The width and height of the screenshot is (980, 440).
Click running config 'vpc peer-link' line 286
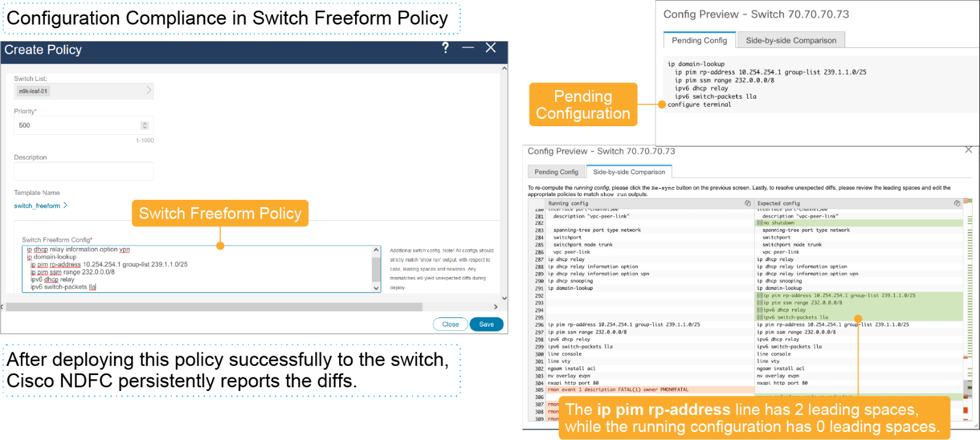click(572, 252)
